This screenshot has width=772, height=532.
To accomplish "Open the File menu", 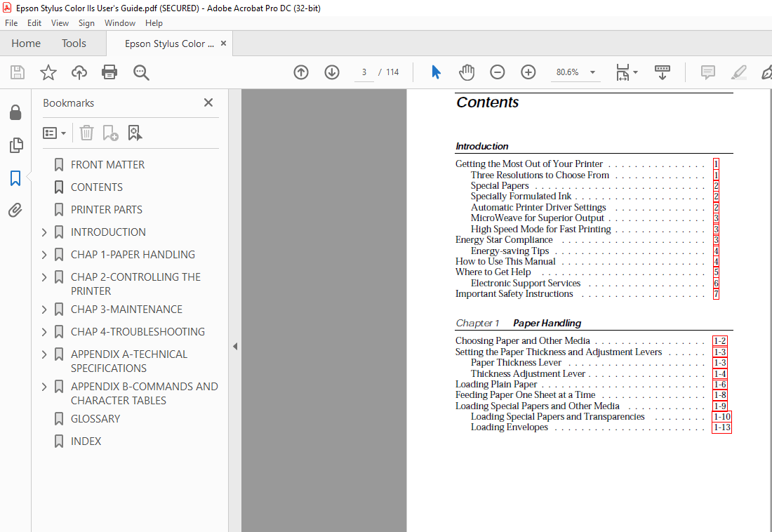I will coord(11,23).
